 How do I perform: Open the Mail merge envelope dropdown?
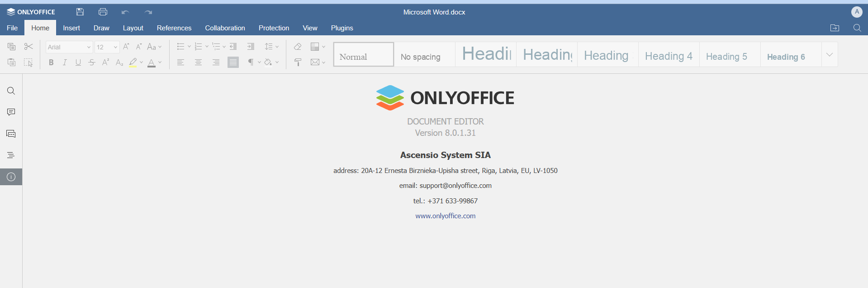coord(318,62)
